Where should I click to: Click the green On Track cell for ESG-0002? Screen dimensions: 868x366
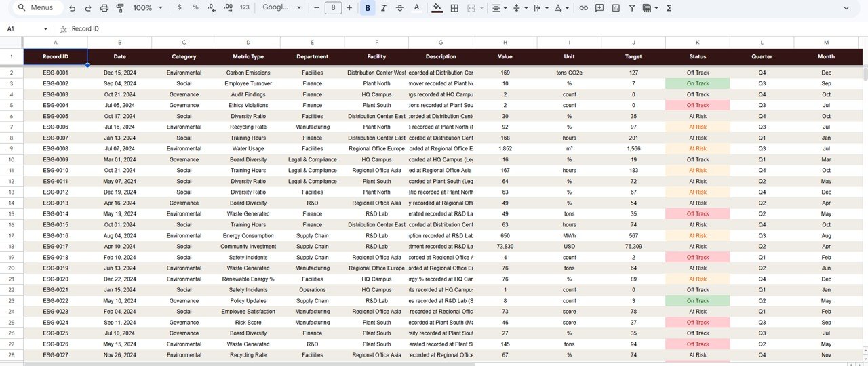click(698, 83)
